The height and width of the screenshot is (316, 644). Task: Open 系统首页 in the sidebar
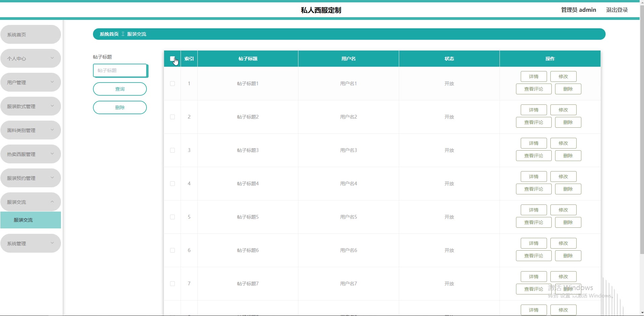(x=31, y=34)
